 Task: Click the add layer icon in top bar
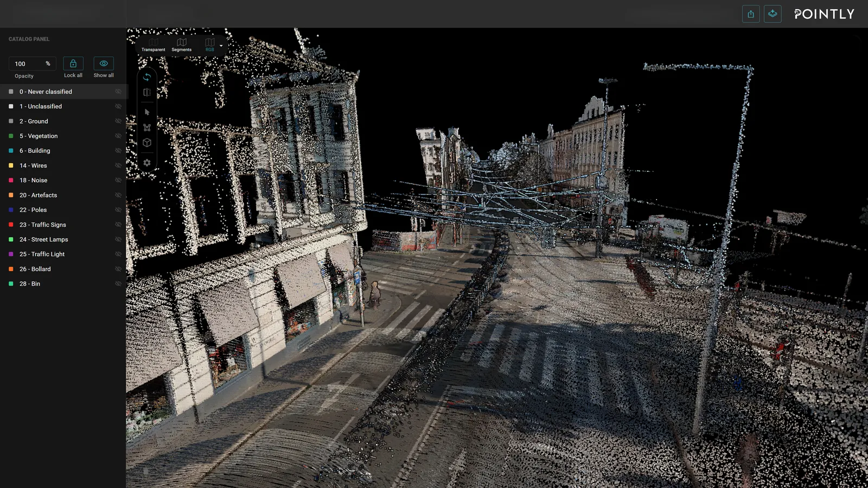click(773, 14)
